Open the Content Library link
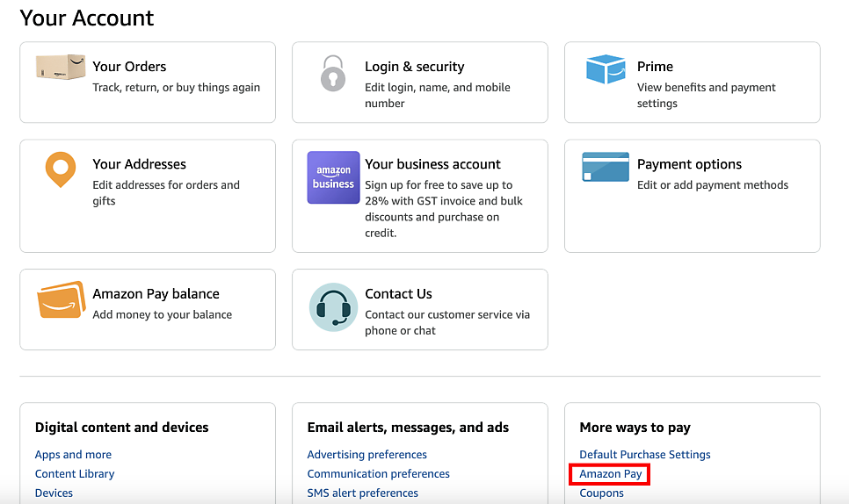This screenshot has height=504, width=849. 75,474
